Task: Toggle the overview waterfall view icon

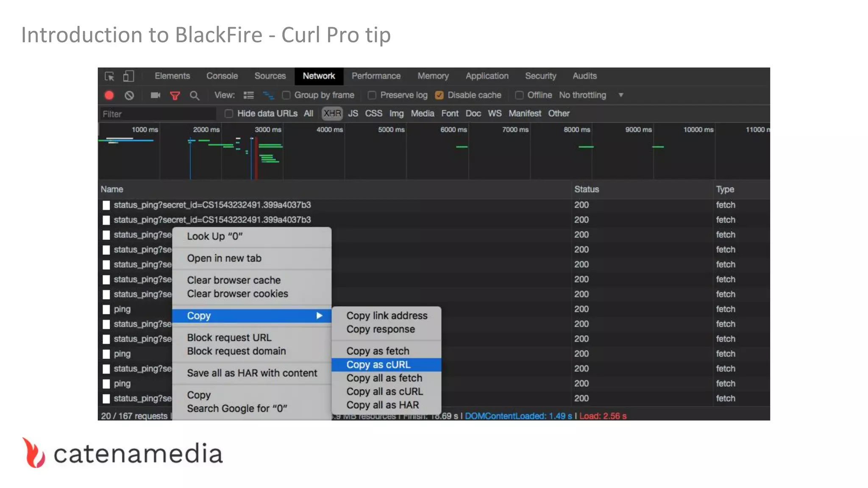Action: click(x=268, y=95)
